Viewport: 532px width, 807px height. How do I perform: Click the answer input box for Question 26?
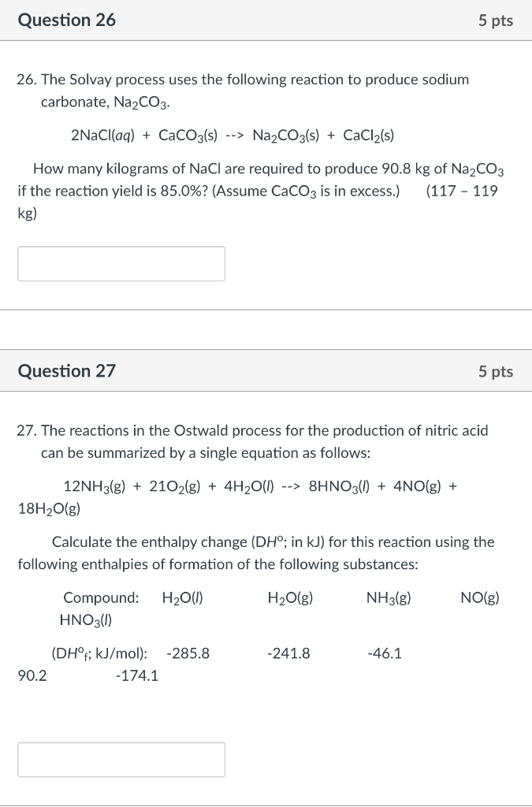coord(121,263)
